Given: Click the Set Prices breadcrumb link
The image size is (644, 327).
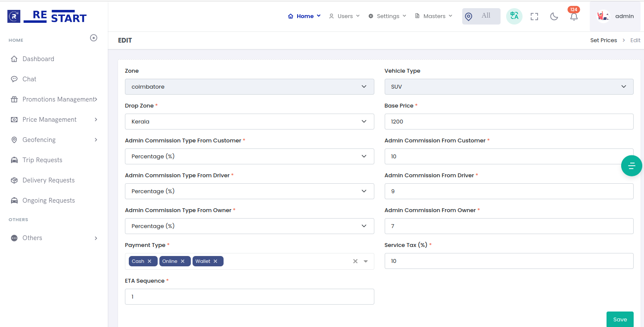Looking at the screenshot, I should click(x=603, y=40).
